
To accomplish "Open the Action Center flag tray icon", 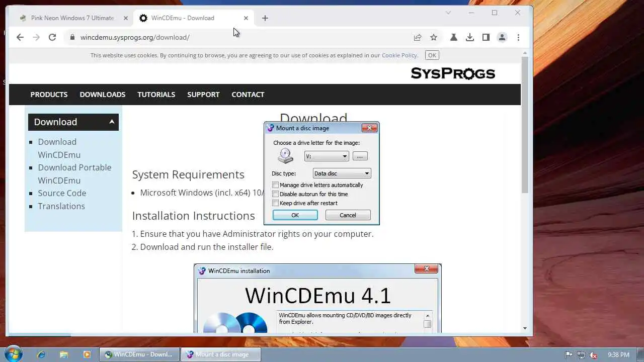I will (x=569, y=355).
